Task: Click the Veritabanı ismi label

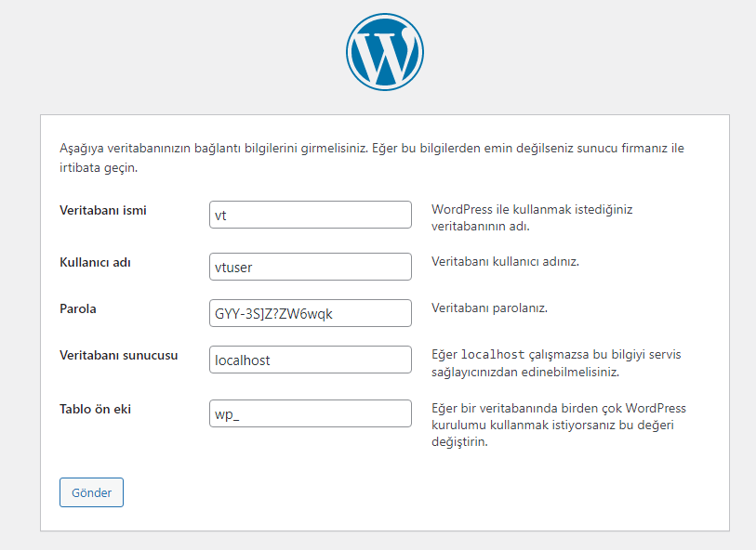Action: point(103,211)
